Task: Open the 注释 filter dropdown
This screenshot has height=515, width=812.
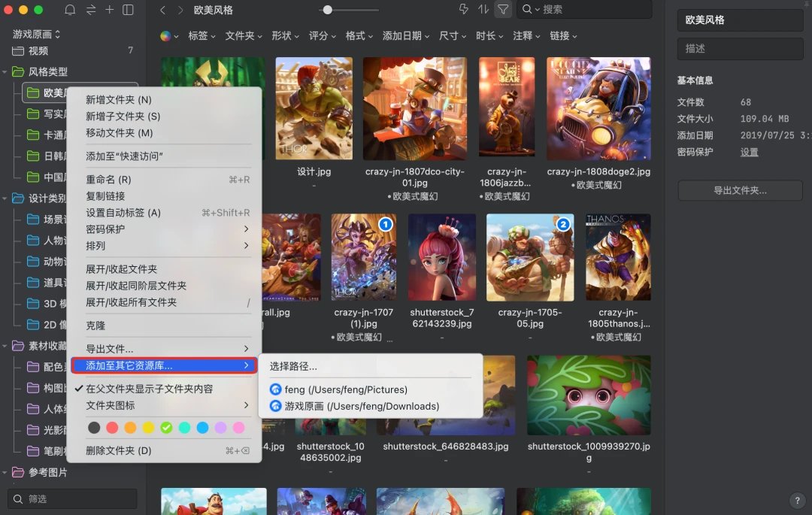Action: [x=526, y=36]
